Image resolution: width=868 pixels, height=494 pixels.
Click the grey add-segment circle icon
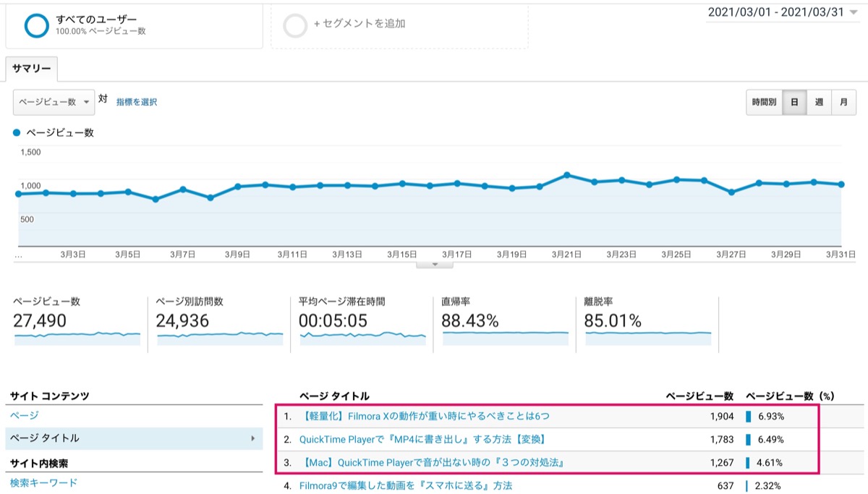tap(296, 25)
